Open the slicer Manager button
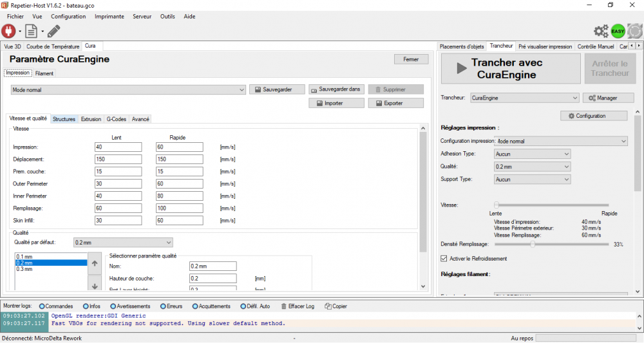This screenshot has width=644, height=343. click(x=609, y=98)
